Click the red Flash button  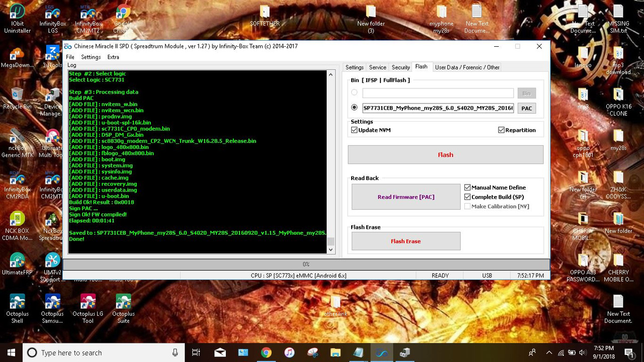pyautogui.click(x=445, y=154)
